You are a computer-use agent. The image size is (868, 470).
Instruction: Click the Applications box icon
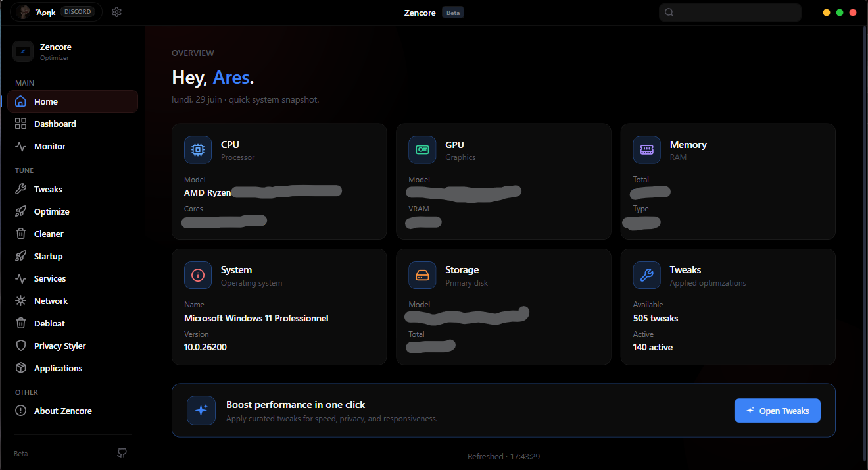click(x=21, y=368)
